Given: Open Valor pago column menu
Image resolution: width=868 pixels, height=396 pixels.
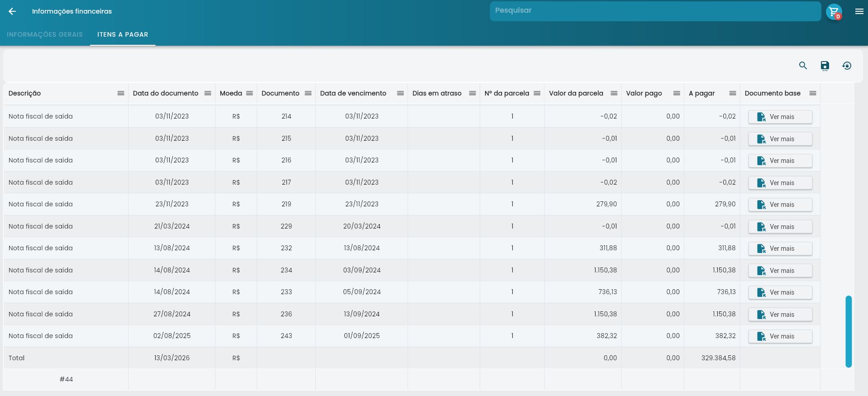Looking at the screenshot, I should pos(677,93).
